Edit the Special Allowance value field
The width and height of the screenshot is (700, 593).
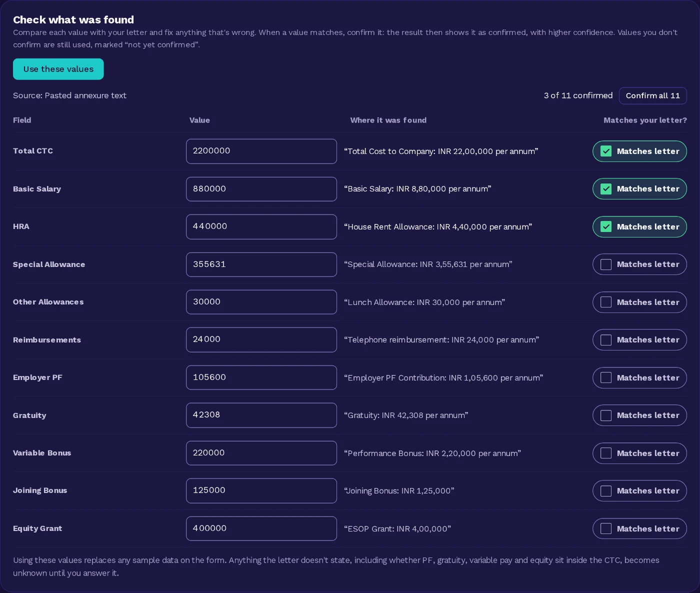tap(261, 264)
